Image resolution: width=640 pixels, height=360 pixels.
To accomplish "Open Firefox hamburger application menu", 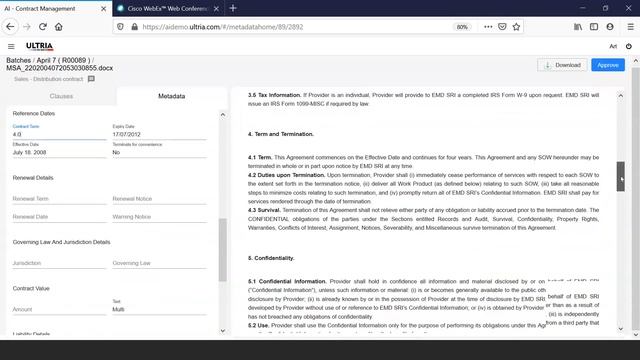I will tap(631, 27).
